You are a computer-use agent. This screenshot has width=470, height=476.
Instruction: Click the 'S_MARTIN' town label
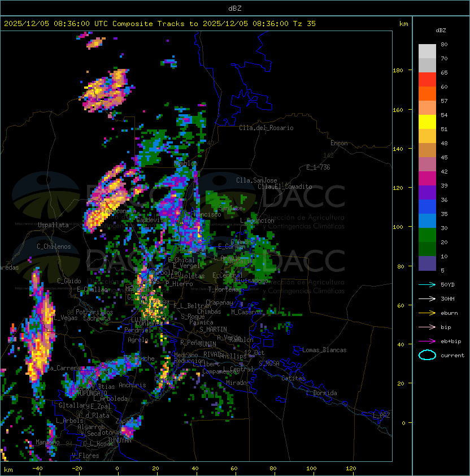pyautogui.click(x=213, y=330)
